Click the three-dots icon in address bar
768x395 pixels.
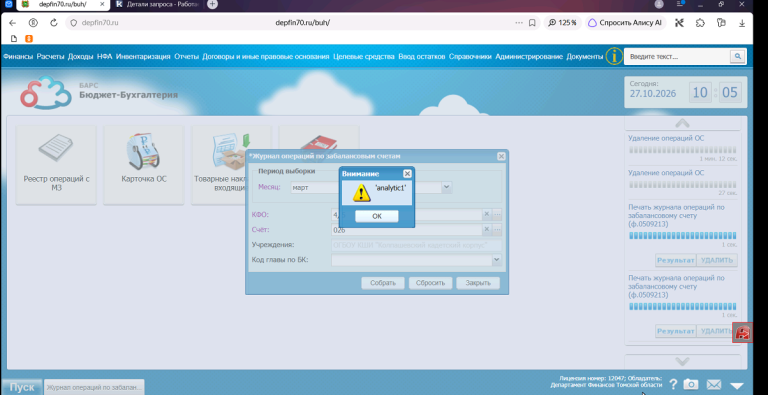click(x=519, y=23)
